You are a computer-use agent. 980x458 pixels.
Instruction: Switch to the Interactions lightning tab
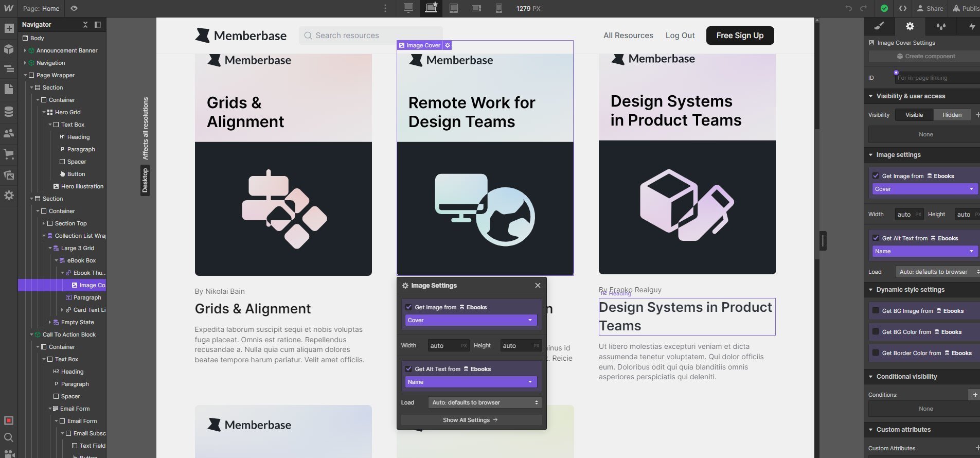tap(971, 26)
